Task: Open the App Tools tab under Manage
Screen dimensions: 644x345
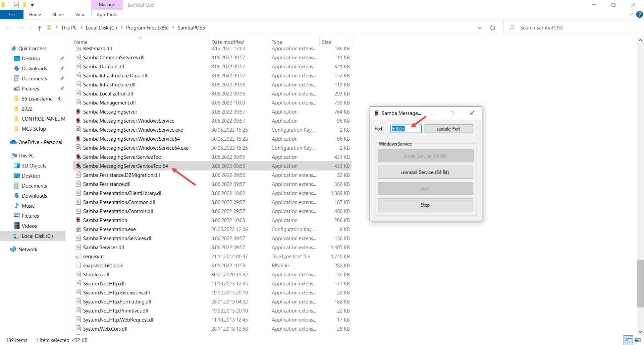Action: [x=107, y=14]
